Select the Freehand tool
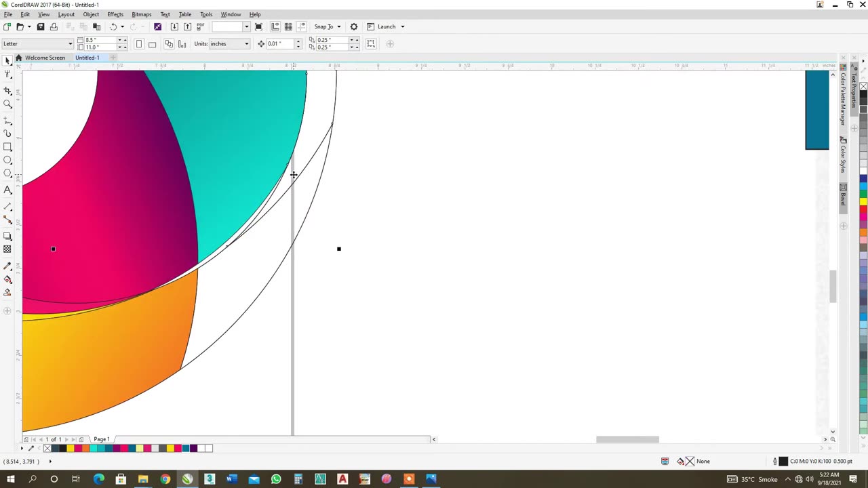 pos(7,119)
